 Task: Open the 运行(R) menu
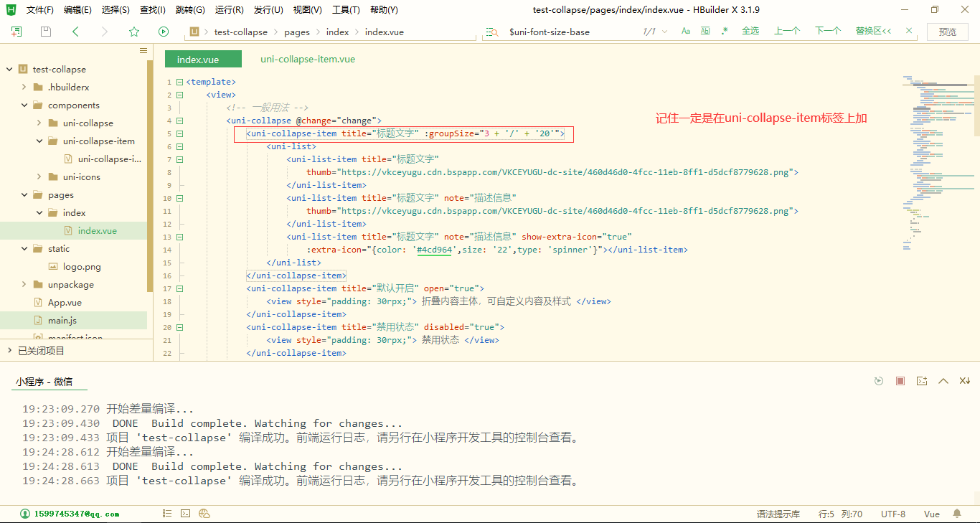229,9
